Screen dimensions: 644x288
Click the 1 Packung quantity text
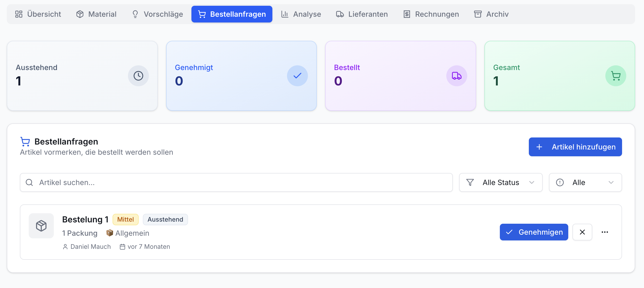(80, 233)
